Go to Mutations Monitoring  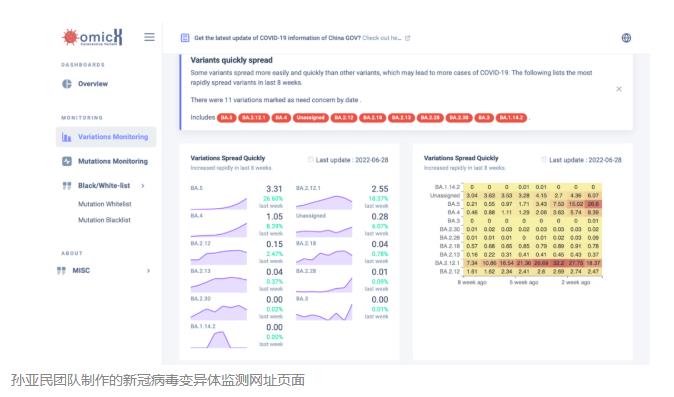point(113,161)
